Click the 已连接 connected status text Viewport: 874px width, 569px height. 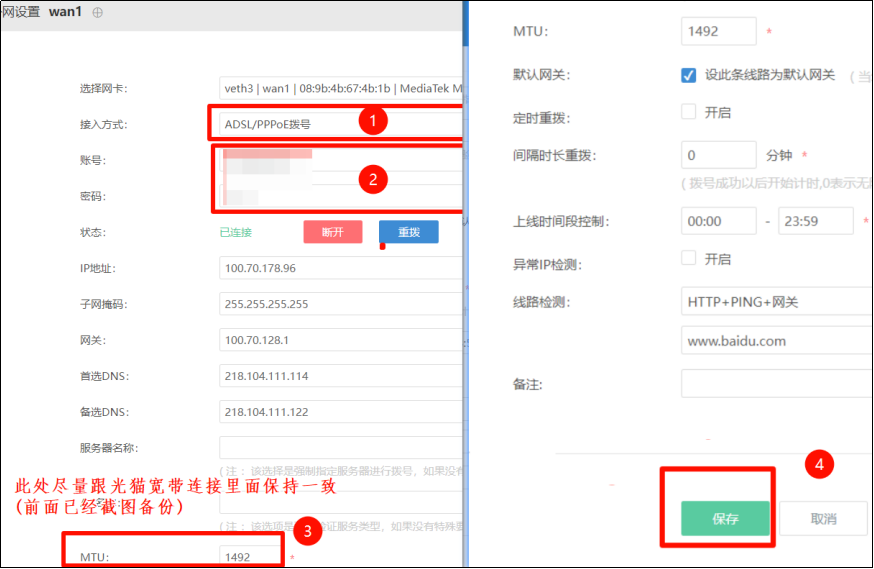[236, 232]
